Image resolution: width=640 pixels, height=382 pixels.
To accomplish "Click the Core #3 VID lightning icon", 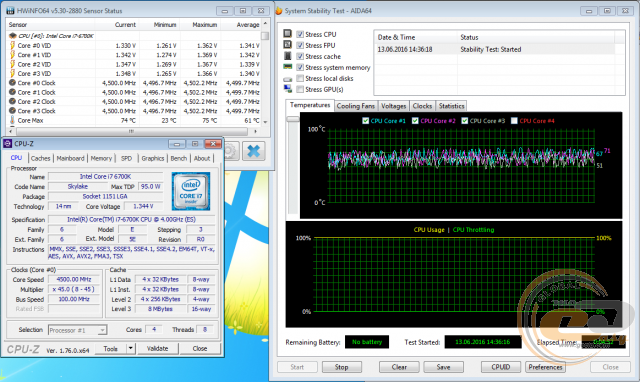I will [x=13, y=73].
